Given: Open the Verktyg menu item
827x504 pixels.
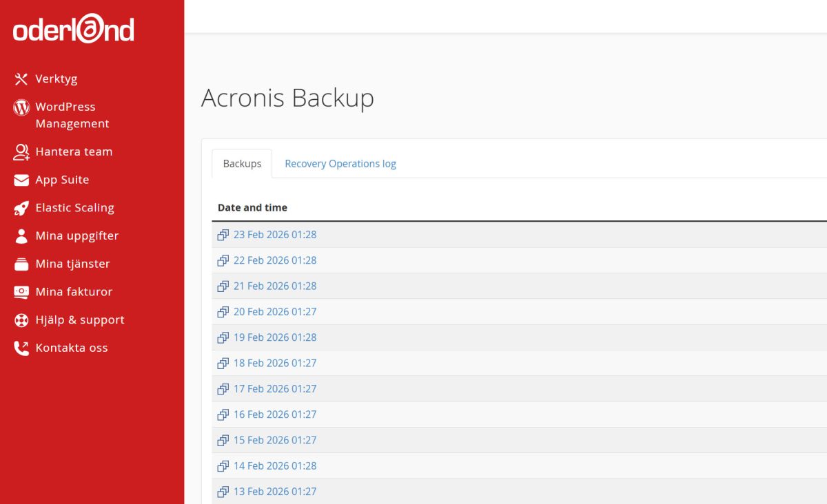Looking at the screenshot, I should coord(57,79).
